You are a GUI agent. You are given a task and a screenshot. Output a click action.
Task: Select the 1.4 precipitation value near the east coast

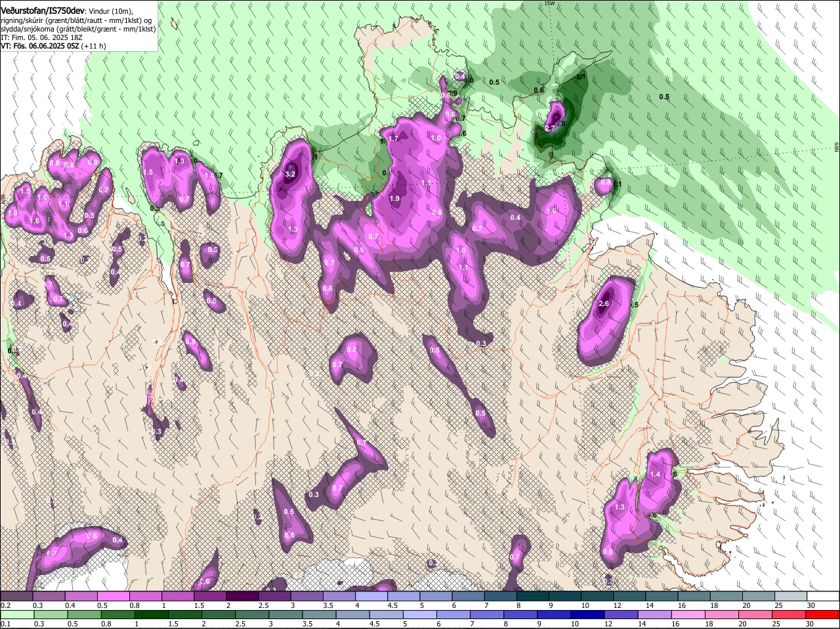click(x=655, y=474)
